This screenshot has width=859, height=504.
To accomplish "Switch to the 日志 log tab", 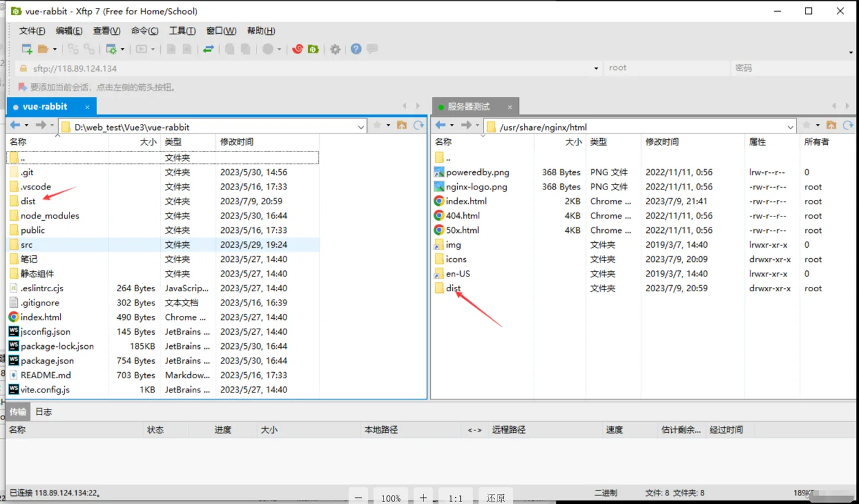I will (x=44, y=412).
